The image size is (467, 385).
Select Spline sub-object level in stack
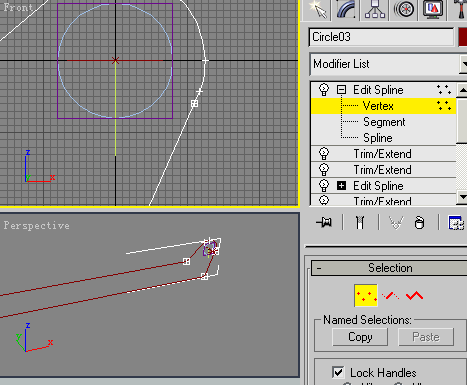[378, 138]
